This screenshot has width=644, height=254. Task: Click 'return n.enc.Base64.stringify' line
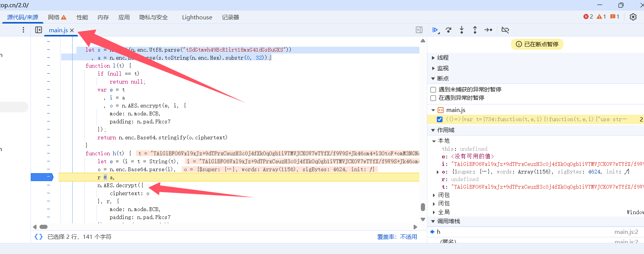point(162,137)
